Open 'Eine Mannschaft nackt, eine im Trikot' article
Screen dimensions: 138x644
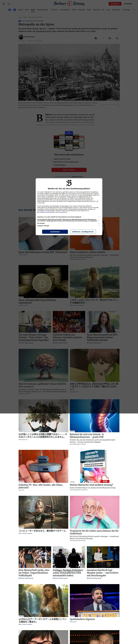tap(34, 573)
